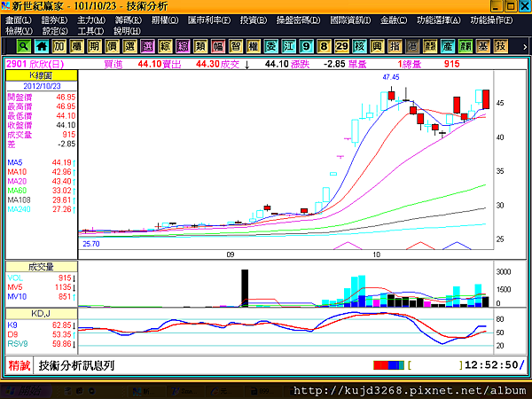This screenshot has width=532, height=399.
Task: Open the 證券(E) menu
Action: [55, 20]
